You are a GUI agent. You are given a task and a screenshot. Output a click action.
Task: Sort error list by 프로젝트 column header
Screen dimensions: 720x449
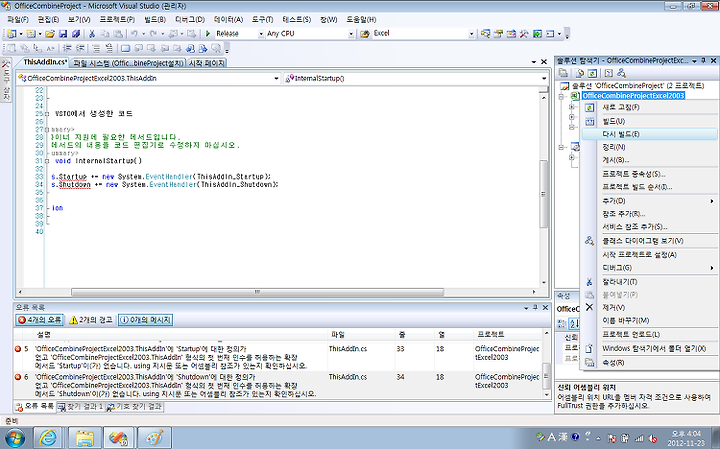[508, 334]
